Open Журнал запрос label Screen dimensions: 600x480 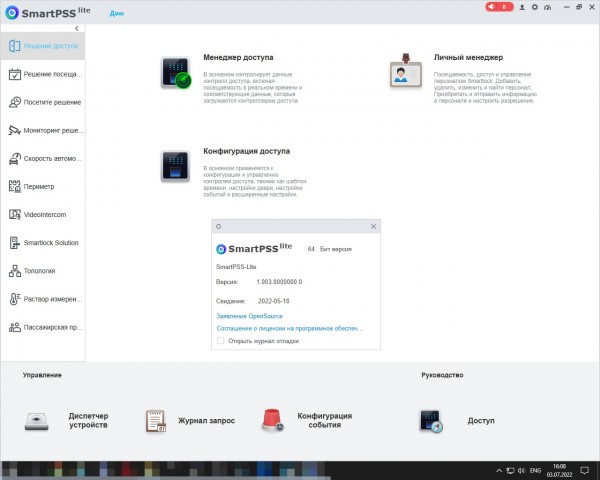[x=206, y=421]
